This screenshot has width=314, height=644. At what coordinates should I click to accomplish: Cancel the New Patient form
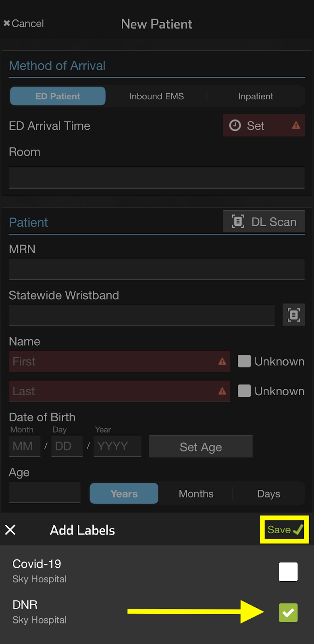coord(24,23)
